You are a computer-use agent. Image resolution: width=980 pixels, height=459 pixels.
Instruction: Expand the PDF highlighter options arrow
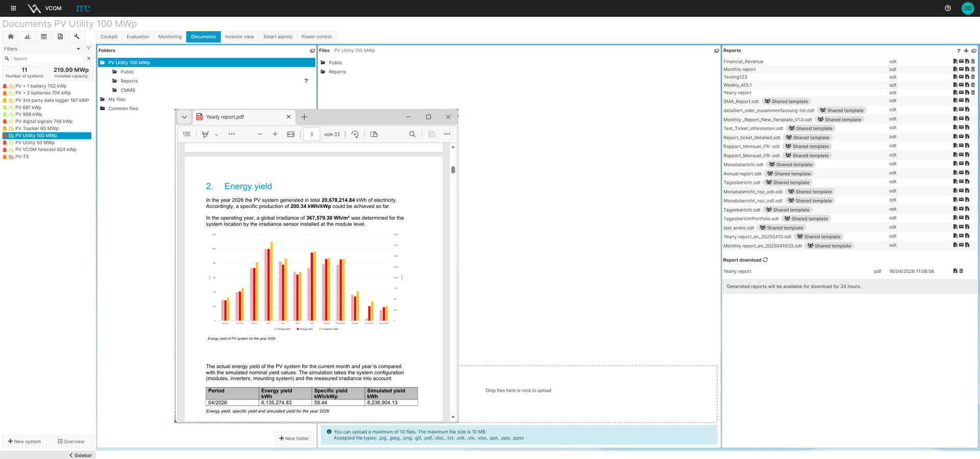(x=216, y=135)
